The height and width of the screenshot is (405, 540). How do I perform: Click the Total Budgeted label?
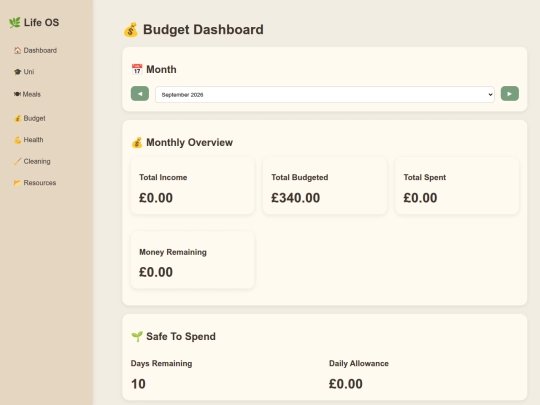point(300,177)
